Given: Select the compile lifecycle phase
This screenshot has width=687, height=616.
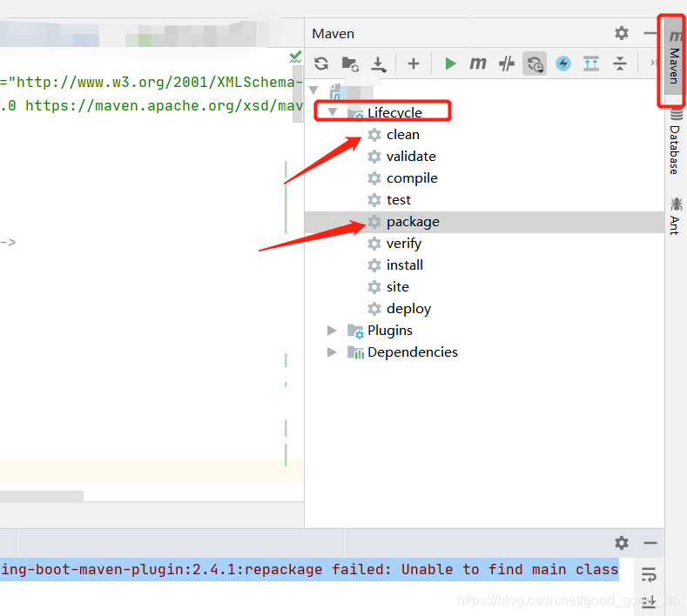Looking at the screenshot, I should pos(412,178).
